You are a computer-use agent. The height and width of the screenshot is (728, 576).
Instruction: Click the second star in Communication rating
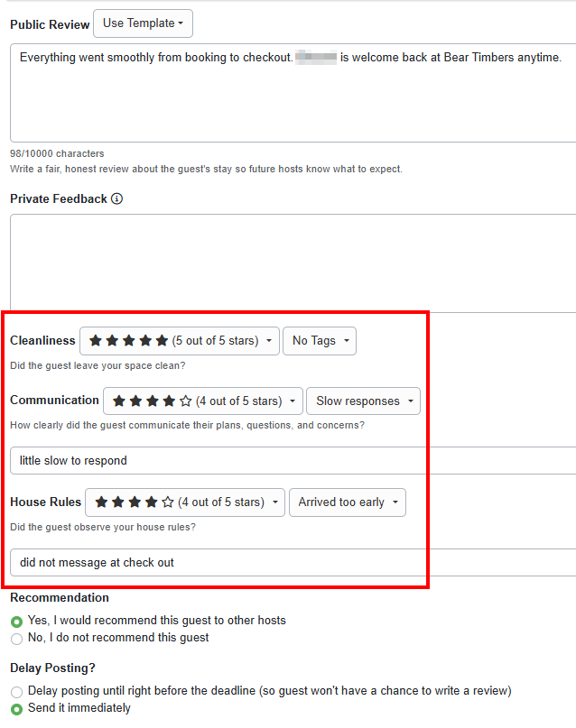click(136, 400)
